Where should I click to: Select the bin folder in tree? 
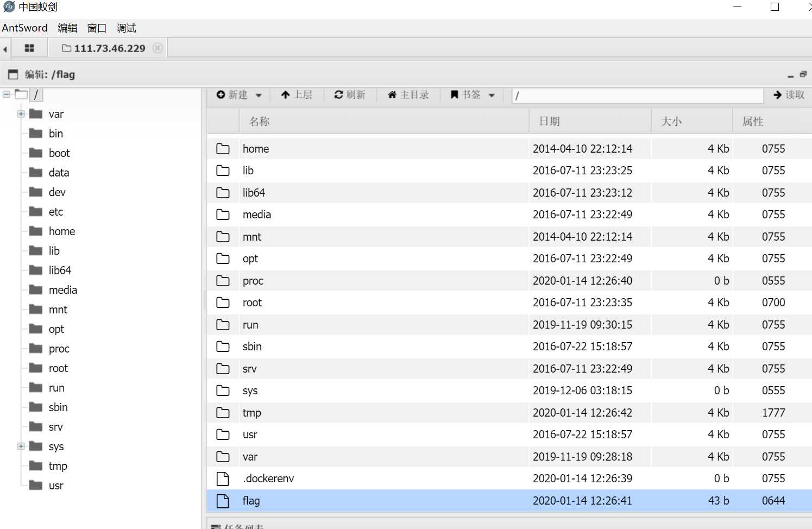click(x=55, y=134)
